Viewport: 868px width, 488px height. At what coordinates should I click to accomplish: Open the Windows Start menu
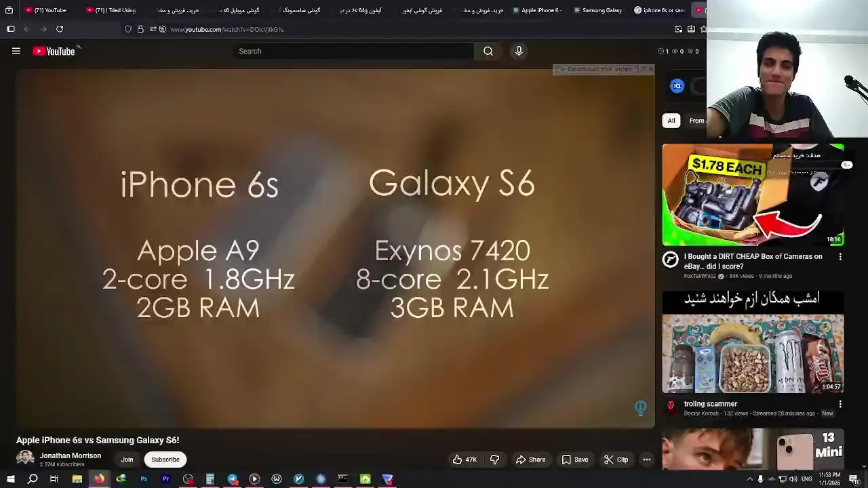pos(10,479)
